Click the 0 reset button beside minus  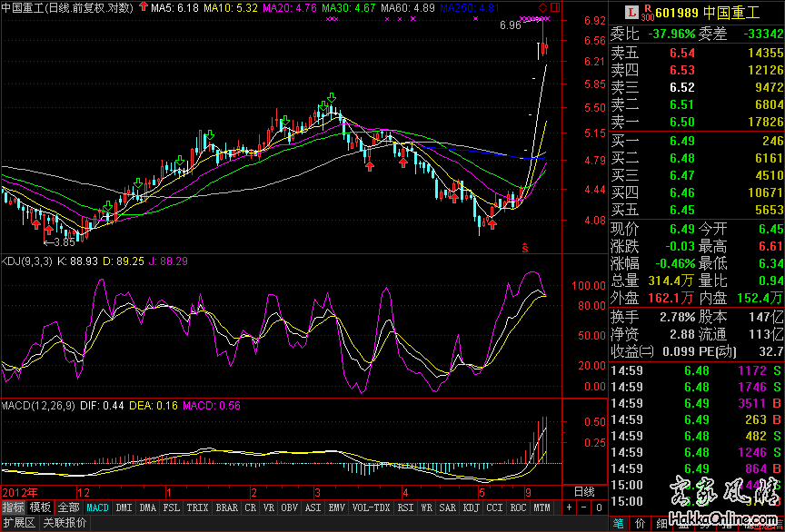599,507
